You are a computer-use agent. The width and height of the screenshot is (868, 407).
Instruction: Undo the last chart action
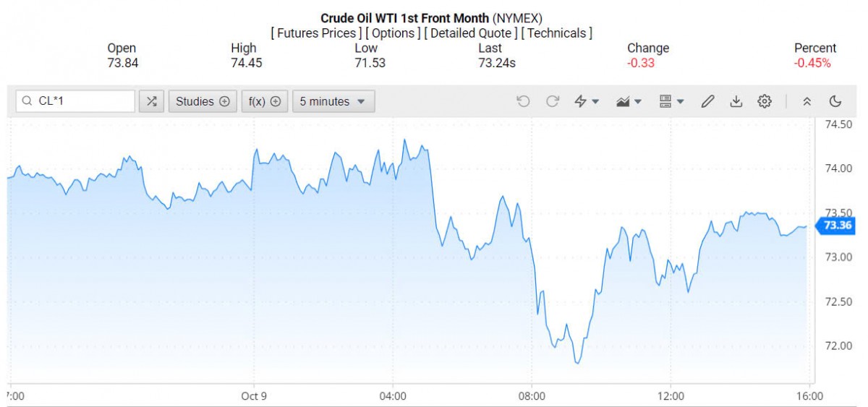coord(523,101)
